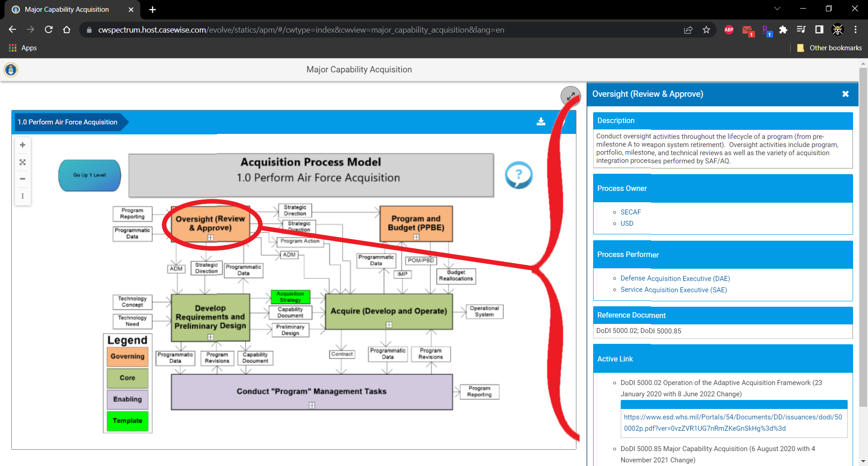Download the Perform Air Force Acquisition diagram
The image size is (868, 466).
(541, 122)
